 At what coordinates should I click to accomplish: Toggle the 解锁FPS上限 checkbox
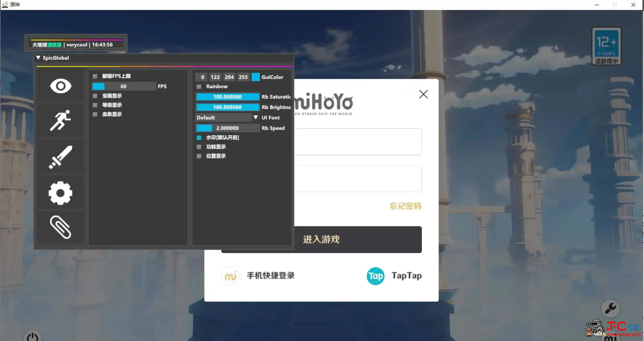pyautogui.click(x=95, y=76)
